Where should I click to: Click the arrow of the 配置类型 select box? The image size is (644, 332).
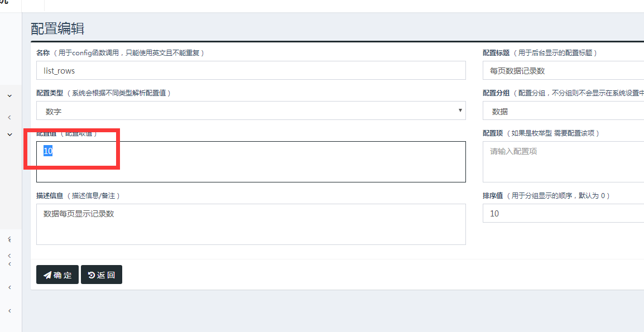click(x=460, y=110)
